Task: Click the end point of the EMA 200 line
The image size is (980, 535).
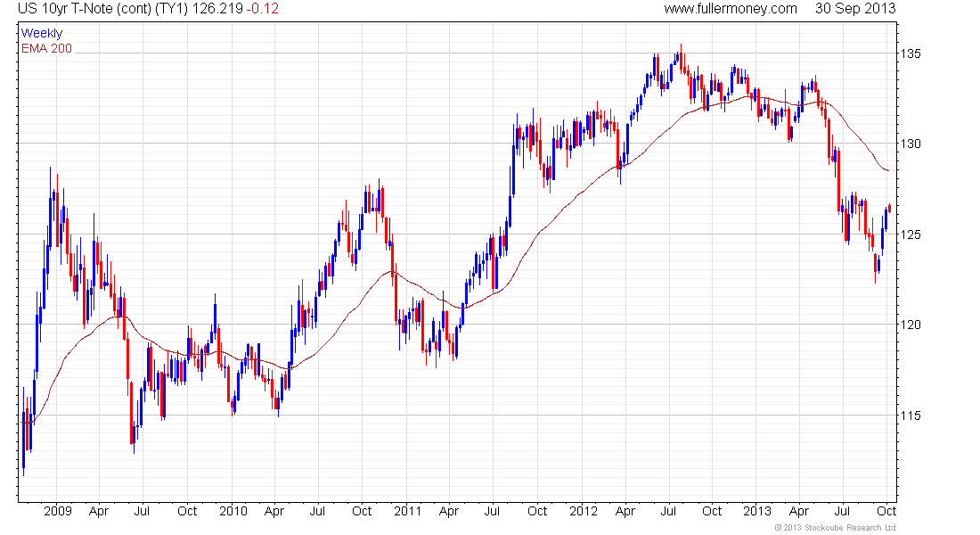Action: pyautogui.click(x=888, y=171)
